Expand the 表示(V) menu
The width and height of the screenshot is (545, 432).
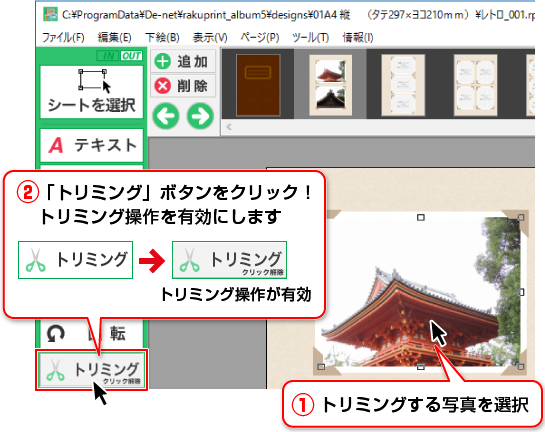tap(210, 37)
